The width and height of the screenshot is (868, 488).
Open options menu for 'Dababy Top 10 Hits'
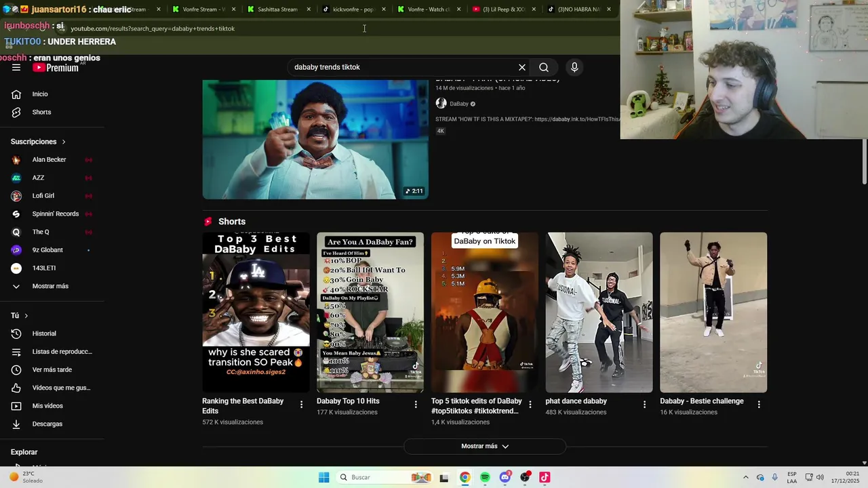[416, 405]
